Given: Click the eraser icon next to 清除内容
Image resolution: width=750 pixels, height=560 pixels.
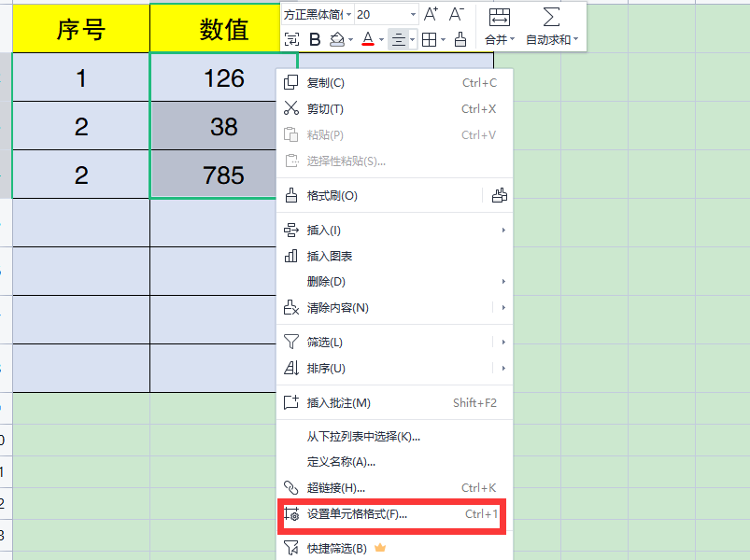Looking at the screenshot, I should point(290,307).
